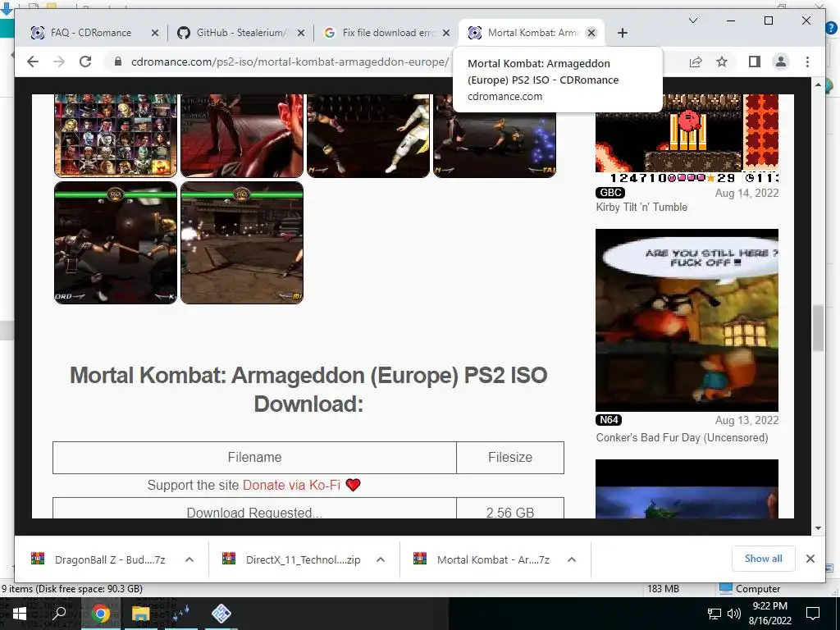The image size is (840, 630).
Task: Open the notification center icon
Action: coord(813,614)
